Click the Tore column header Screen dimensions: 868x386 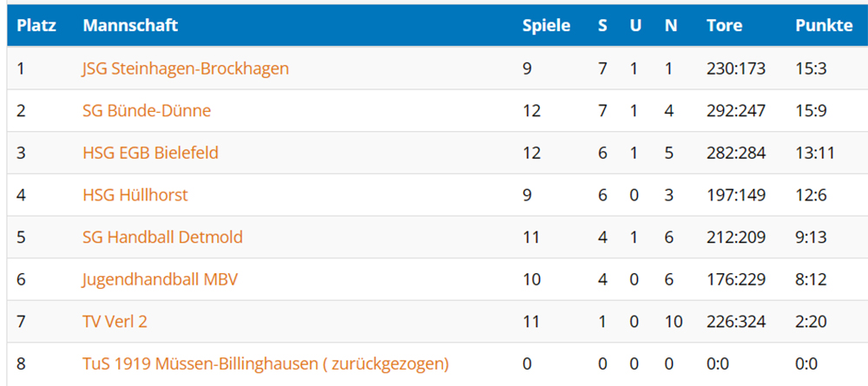725,25
